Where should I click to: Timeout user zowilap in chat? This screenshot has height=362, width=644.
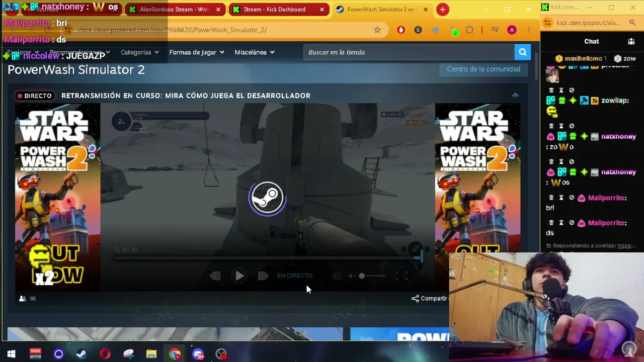(561, 90)
